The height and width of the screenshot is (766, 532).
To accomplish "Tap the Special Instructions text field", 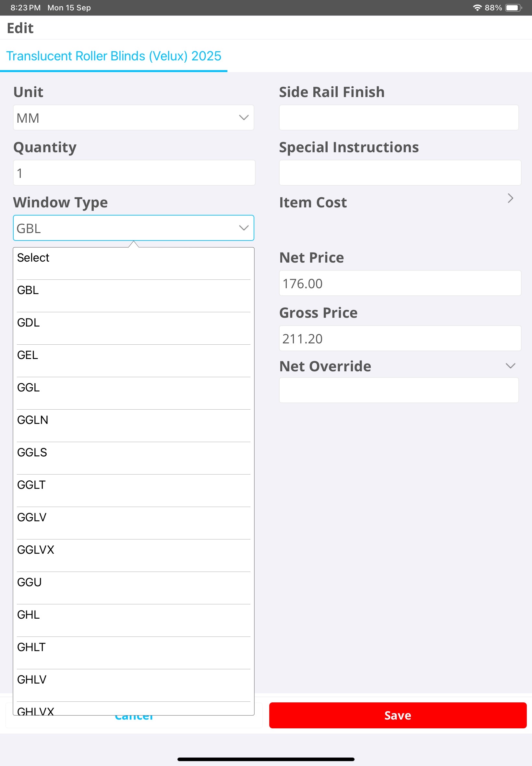I will click(x=400, y=173).
